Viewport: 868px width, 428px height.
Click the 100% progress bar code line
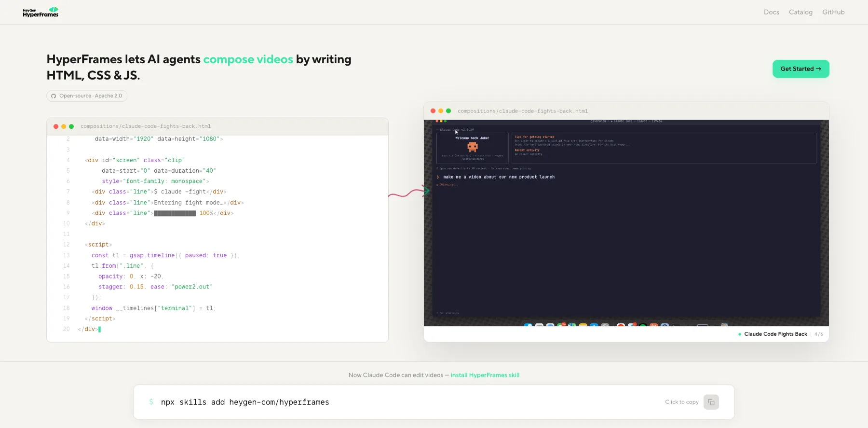(x=163, y=213)
